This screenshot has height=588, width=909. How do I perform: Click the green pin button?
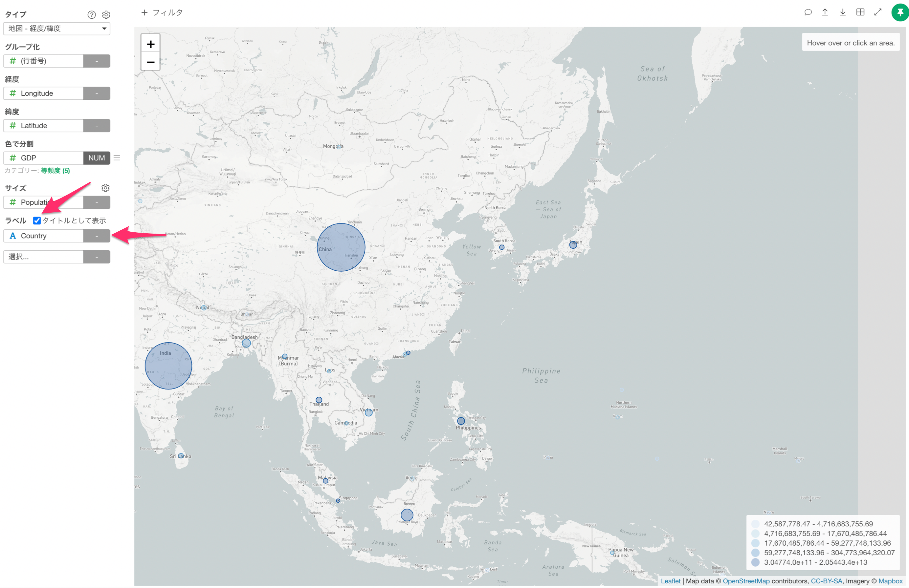tap(900, 12)
